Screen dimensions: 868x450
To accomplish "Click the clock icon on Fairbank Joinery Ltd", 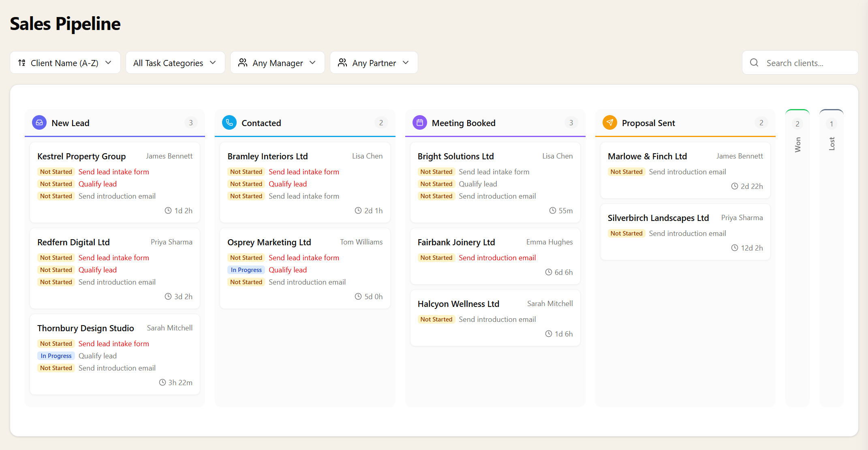I will coord(549,272).
